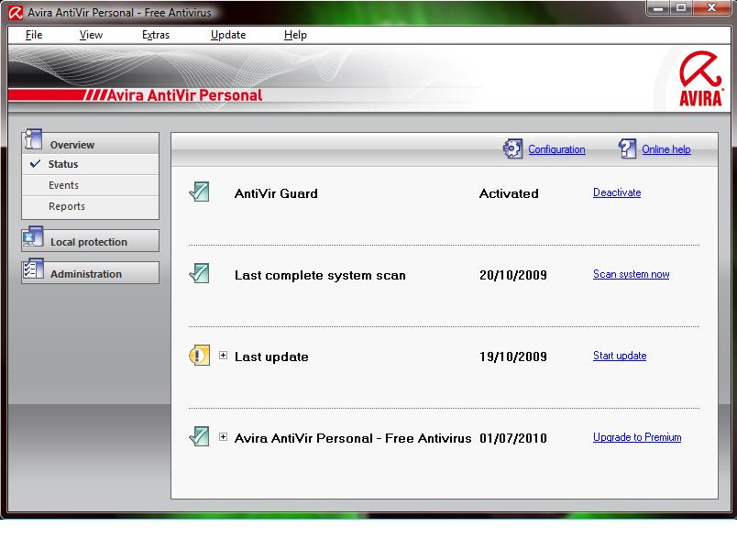737x560 pixels.
Task: Click the Configuration gear icon
Action: pos(512,148)
